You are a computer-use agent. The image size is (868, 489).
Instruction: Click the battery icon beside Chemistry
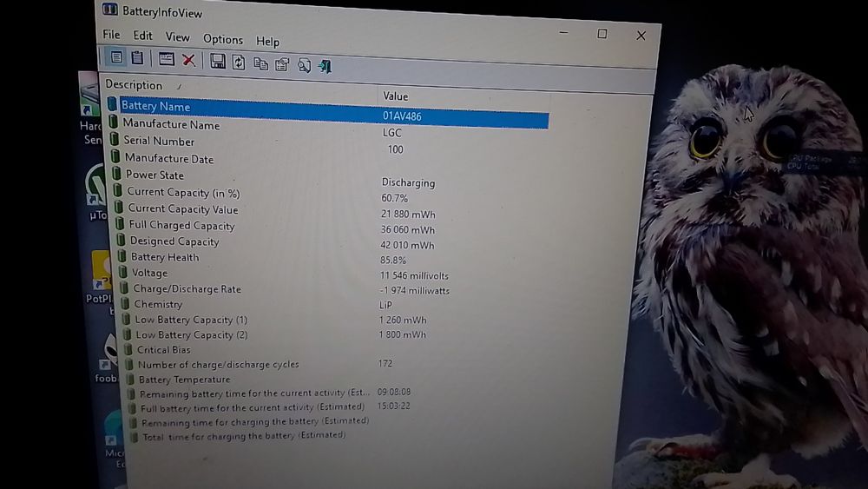click(x=125, y=303)
